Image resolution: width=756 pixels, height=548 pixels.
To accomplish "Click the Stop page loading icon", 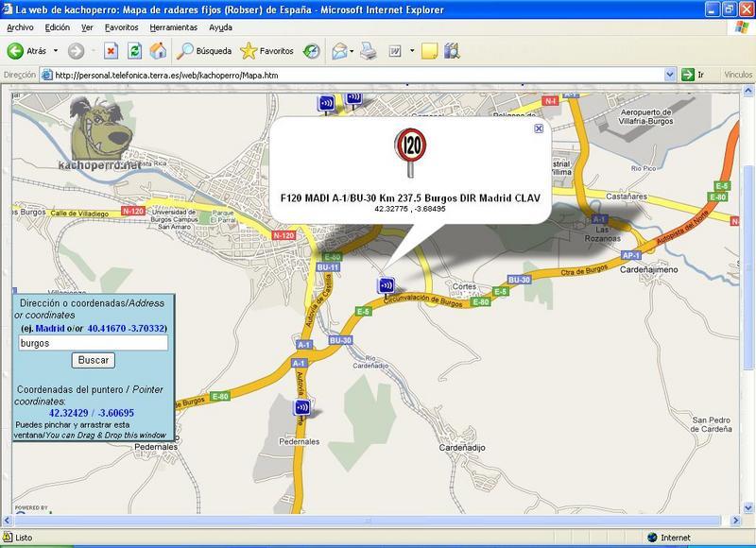I will [111, 51].
